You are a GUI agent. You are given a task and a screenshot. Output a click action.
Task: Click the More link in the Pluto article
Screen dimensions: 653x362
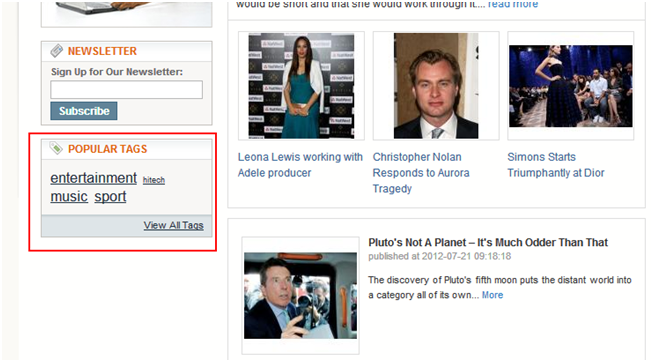point(493,295)
